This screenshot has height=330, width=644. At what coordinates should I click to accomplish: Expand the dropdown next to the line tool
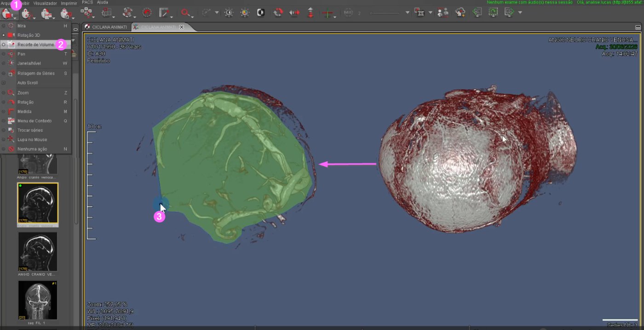(x=217, y=13)
